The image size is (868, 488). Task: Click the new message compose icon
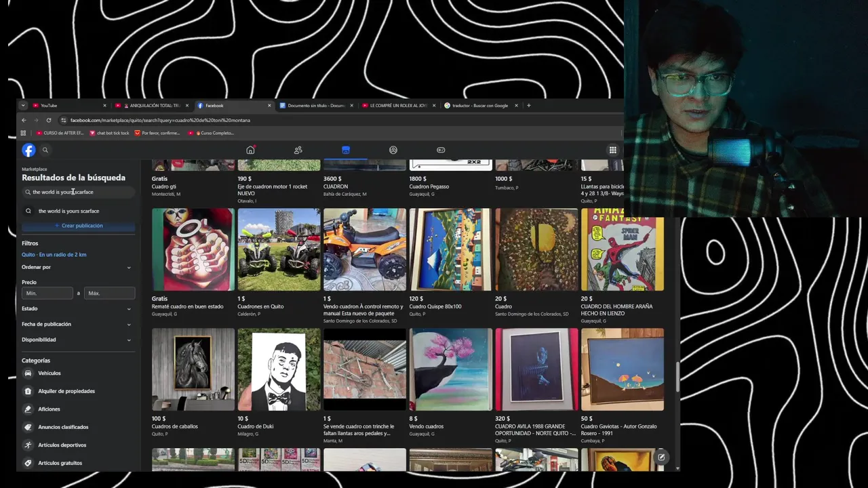(661, 457)
